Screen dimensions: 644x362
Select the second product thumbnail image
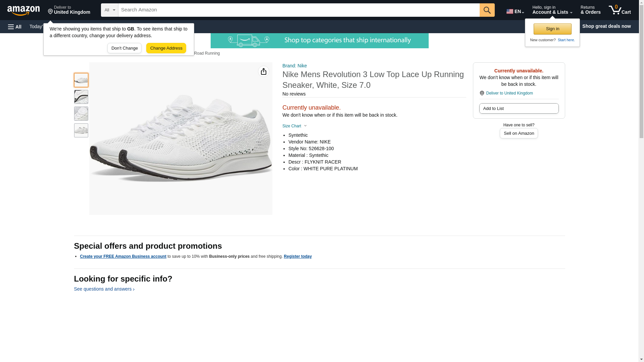[x=81, y=97]
